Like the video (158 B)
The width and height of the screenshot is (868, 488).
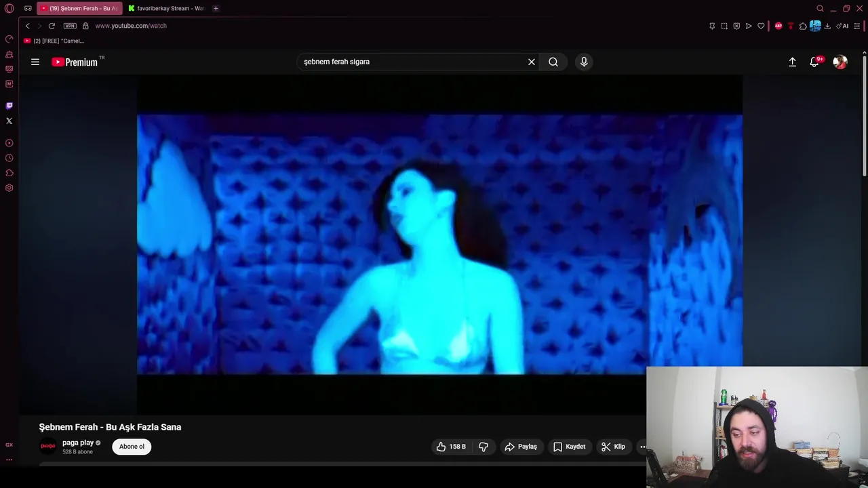[x=452, y=447]
